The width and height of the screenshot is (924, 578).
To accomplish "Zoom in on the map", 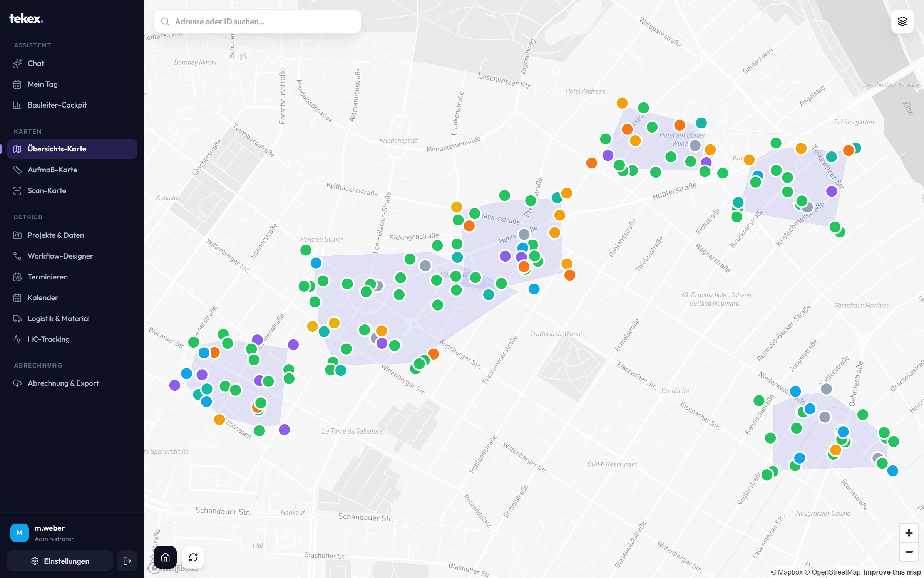I will tap(909, 533).
